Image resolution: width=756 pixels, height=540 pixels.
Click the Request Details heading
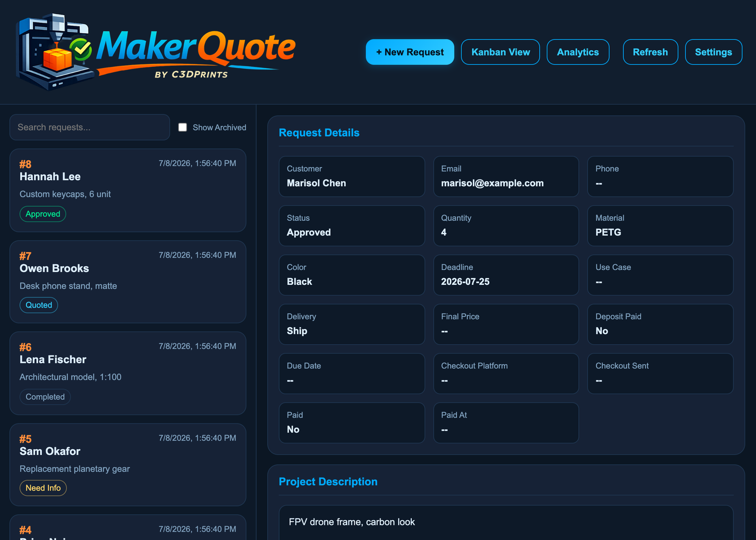(319, 133)
